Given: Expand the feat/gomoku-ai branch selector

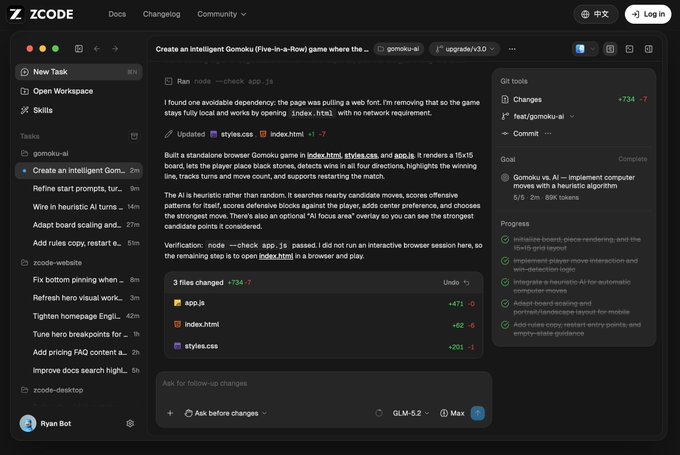Looking at the screenshot, I should tap(538, 116).
